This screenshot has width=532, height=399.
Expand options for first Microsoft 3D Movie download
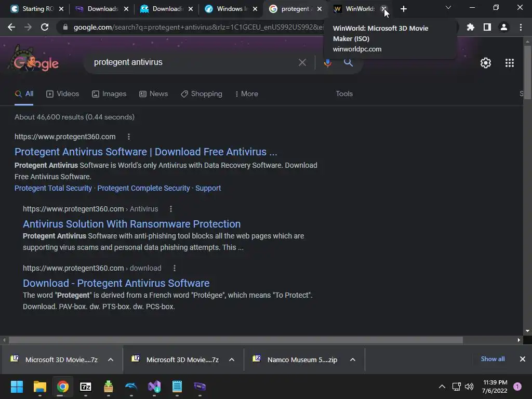[x=111, y=360]
